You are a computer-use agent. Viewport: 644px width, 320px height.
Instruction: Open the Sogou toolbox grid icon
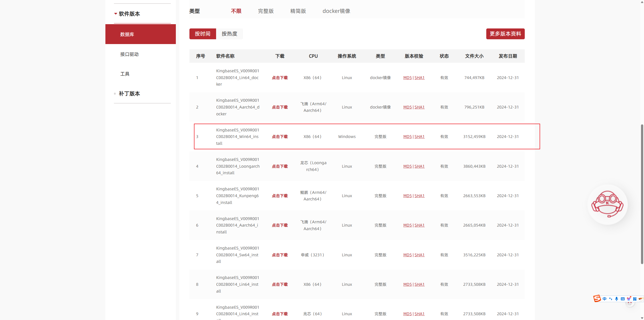(635, 299)
